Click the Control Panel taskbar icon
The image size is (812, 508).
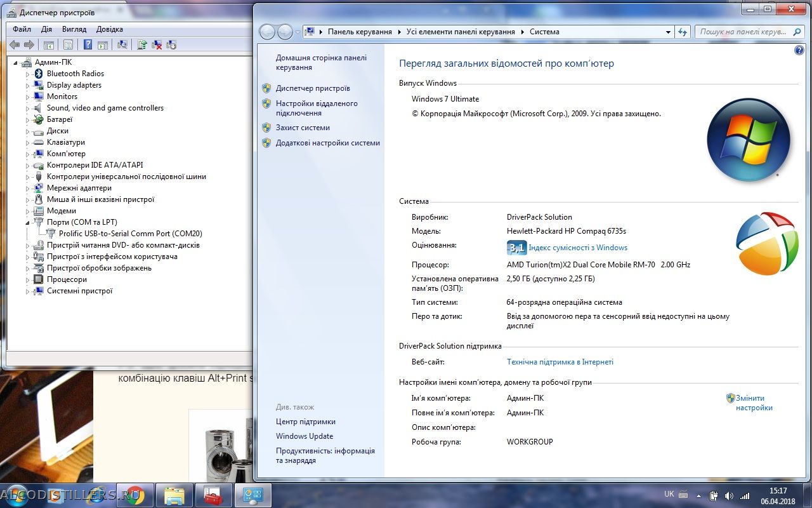coord(253,495)
